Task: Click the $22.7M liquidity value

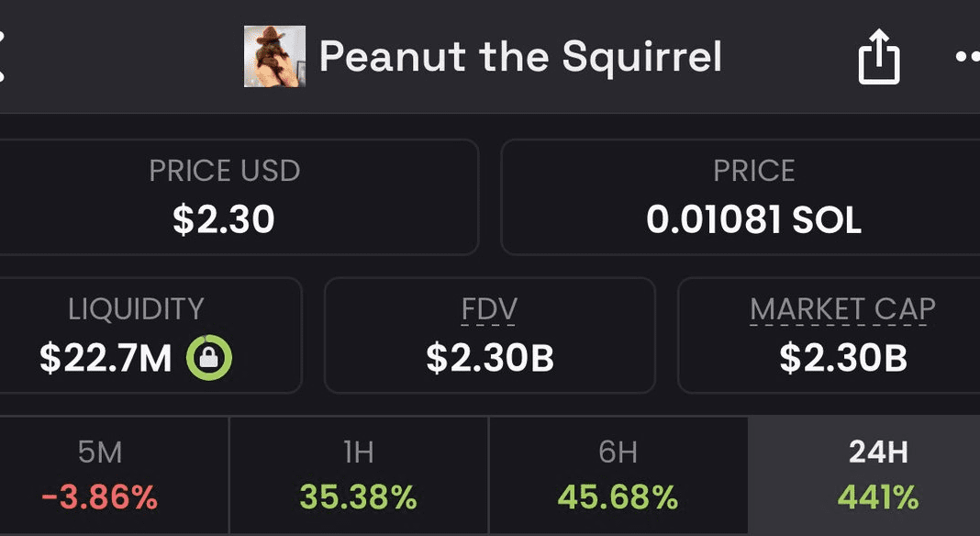Action: point(106,358)
